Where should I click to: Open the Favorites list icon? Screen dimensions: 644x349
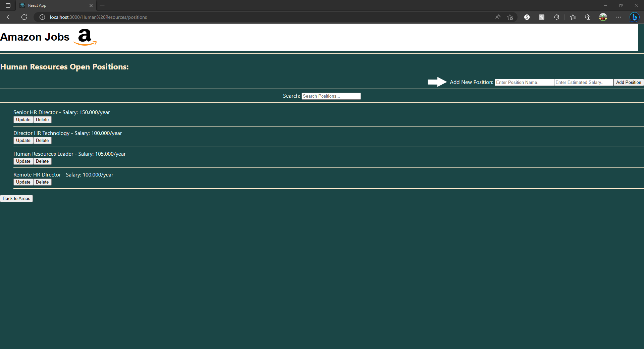[x=573, y=17]
